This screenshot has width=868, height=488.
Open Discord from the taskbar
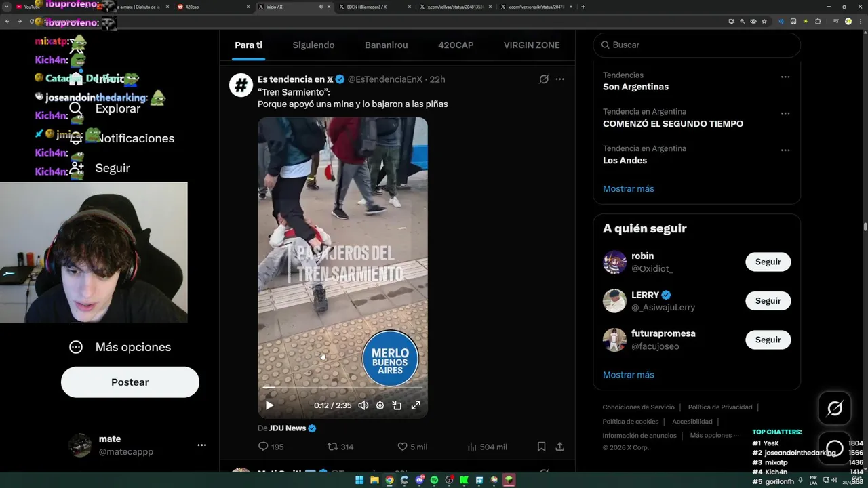pyautogui.click(x=420, y=481)
